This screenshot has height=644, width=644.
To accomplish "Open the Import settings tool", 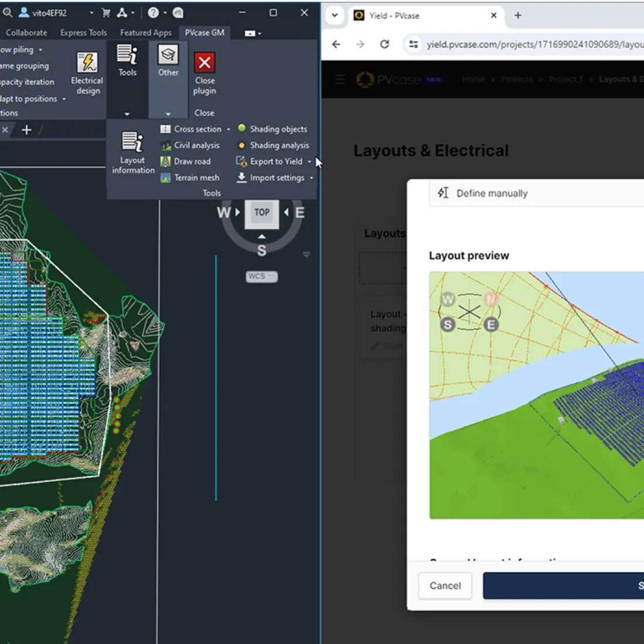I will (271, 178).
